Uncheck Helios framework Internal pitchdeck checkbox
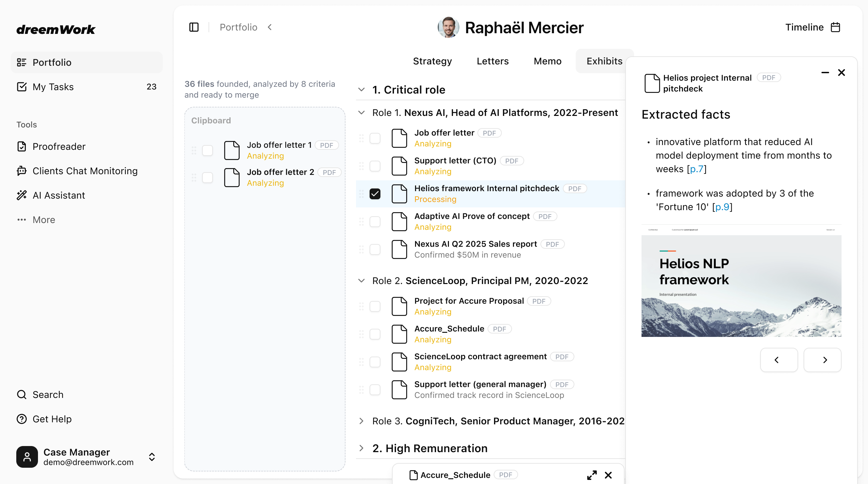868x484 pixels. (x=375, y=194)
